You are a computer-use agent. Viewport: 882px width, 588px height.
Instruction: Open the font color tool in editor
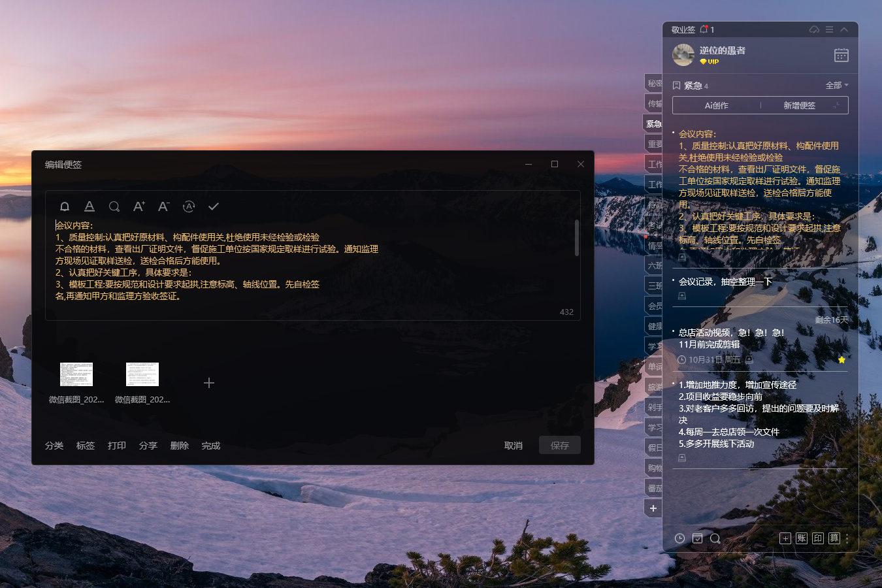[90, 206]
